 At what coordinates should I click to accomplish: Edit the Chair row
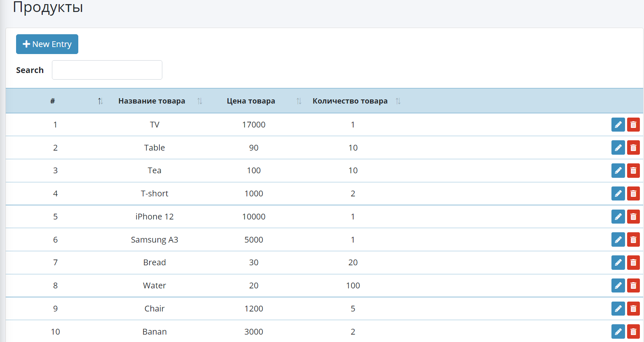pyautogui.click(x=618, y=309)
